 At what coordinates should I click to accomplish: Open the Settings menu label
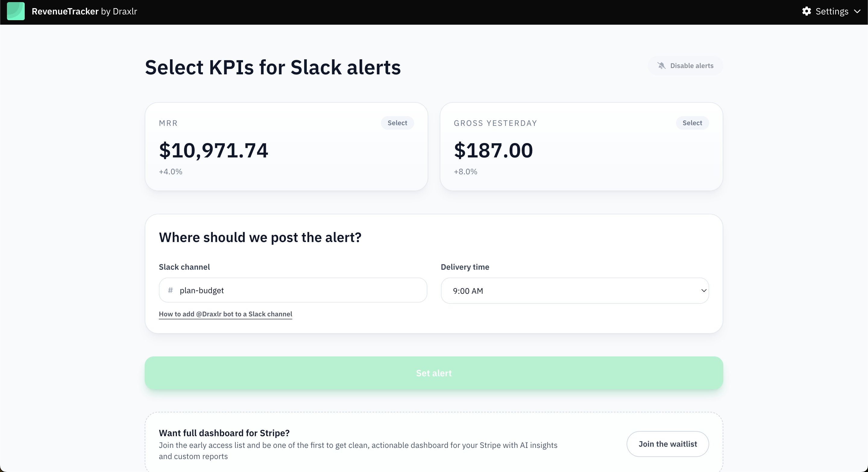point(832,11)
